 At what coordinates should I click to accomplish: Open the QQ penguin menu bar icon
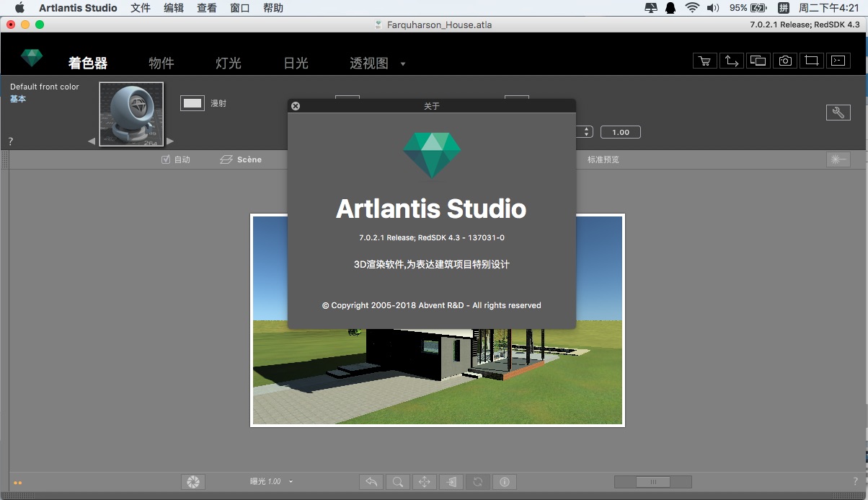(x=670, y=8)
